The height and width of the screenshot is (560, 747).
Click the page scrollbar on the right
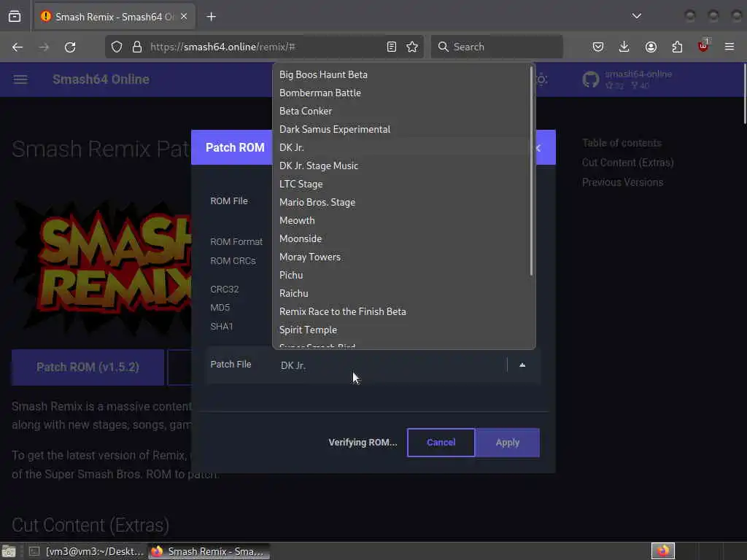pyautogui.click(x=743, y=94)
